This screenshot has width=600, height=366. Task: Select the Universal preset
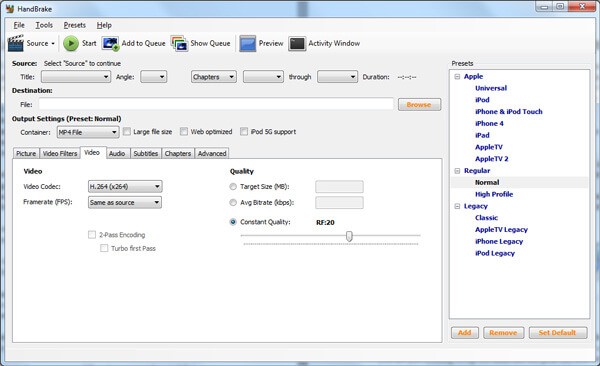point(491,88)
